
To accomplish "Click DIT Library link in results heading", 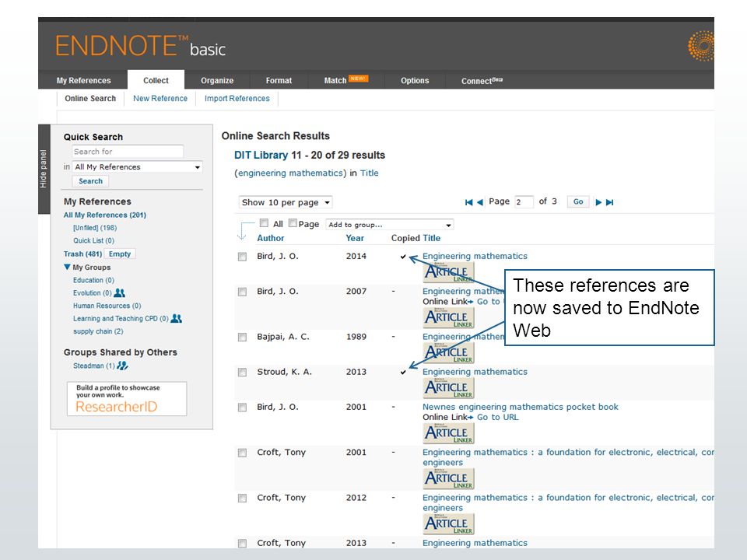I will pos(261,156).
